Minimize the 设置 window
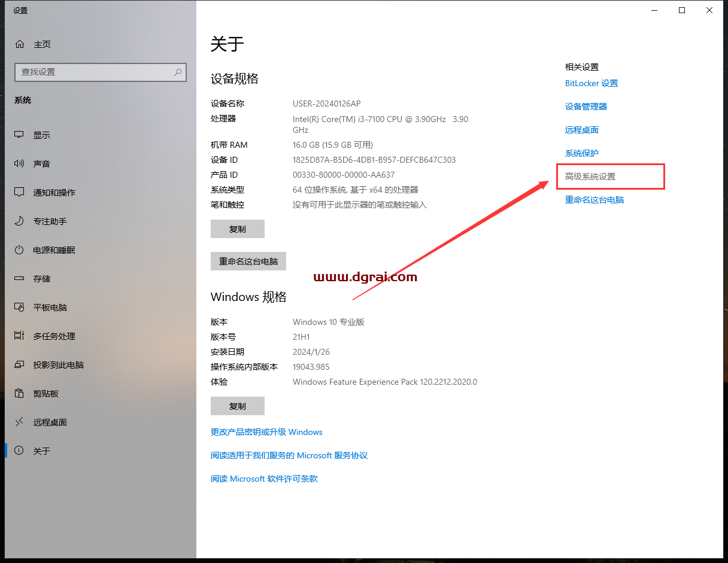 tap(654, 10)
